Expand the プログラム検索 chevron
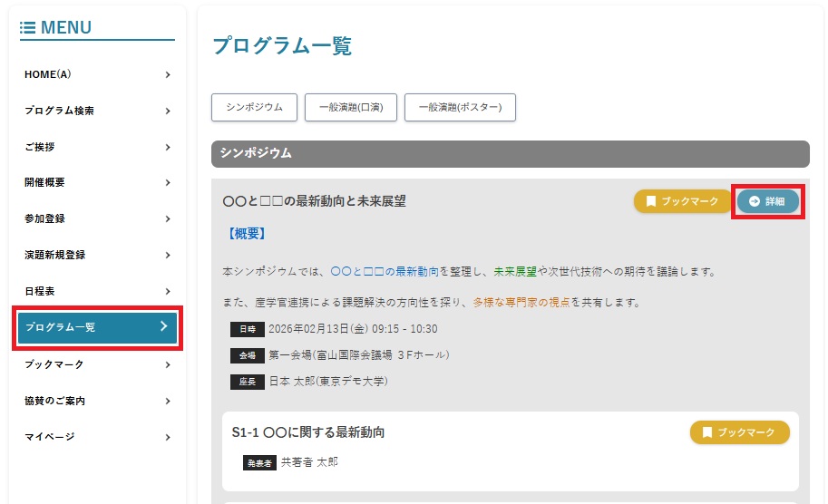This screenshot has height=504, width=828. (x=168, y=111)
